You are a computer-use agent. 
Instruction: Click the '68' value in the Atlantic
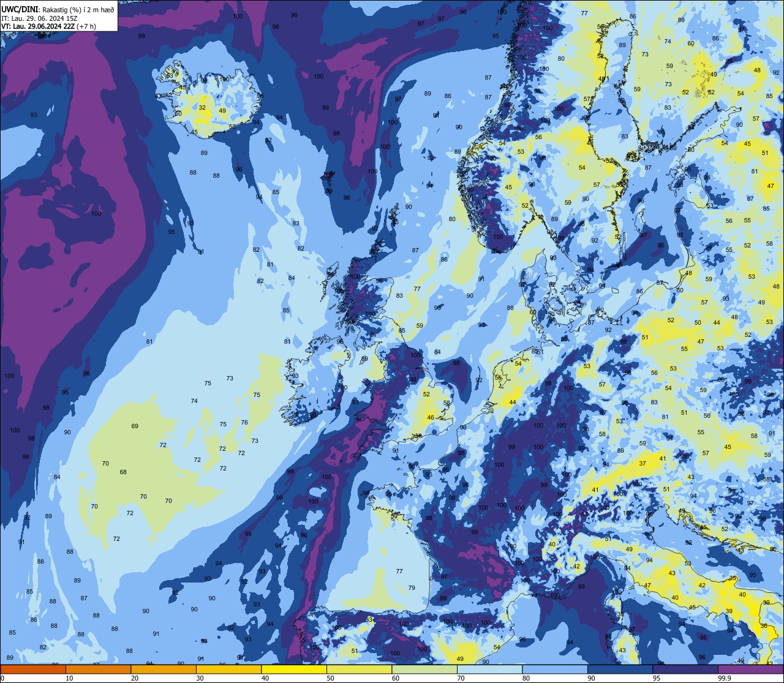(123, 472)
